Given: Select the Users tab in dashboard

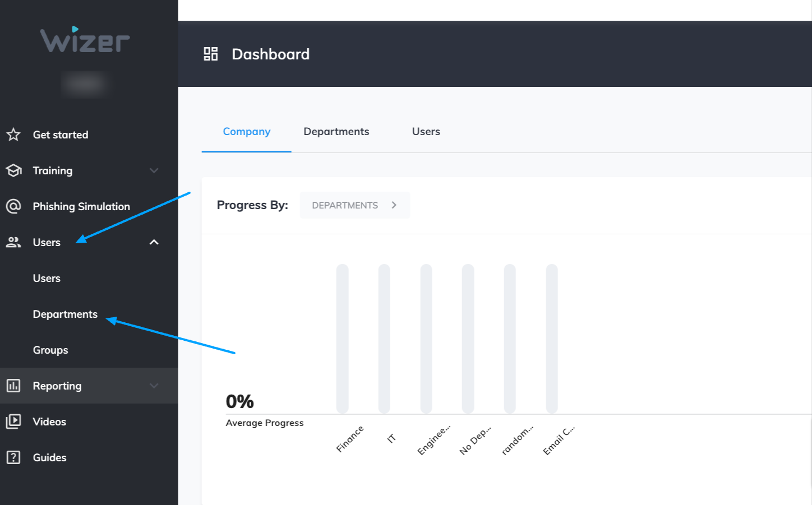Looking at the screenshot, I should [x=426, y=131].
